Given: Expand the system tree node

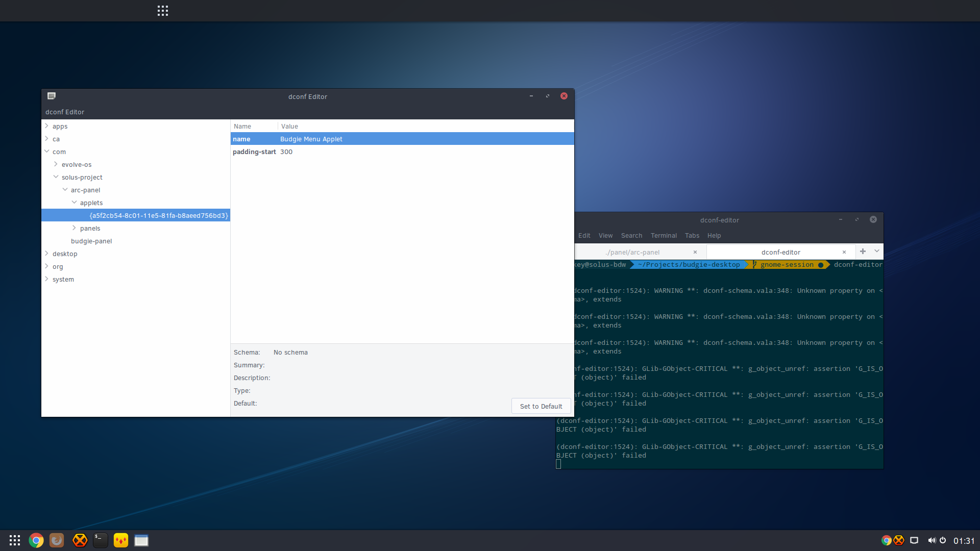Looking at the screenshot, I should click(x=46, y=279).
